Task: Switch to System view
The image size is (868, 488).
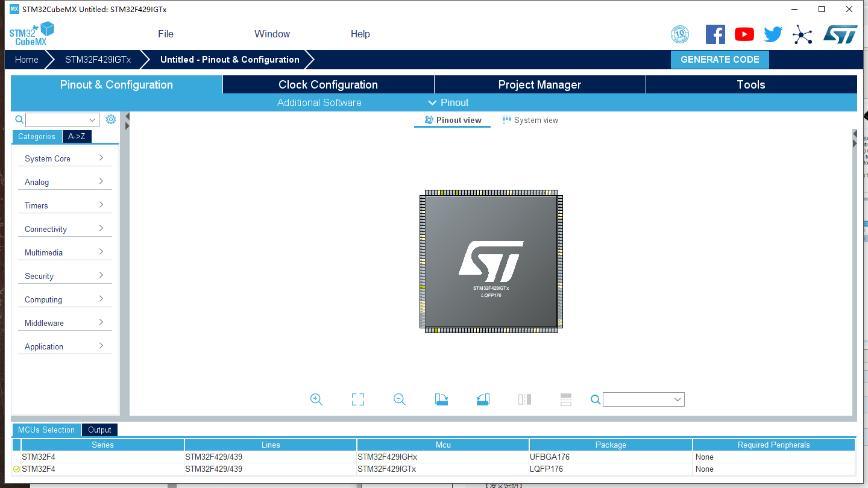Action: tap(530, 120)
